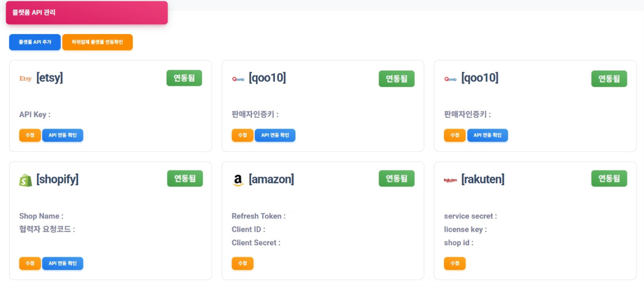The height and width of the screenshot is (287, 644).
Task: Click the 'Client ID :' label
Action: pos(249,229)
